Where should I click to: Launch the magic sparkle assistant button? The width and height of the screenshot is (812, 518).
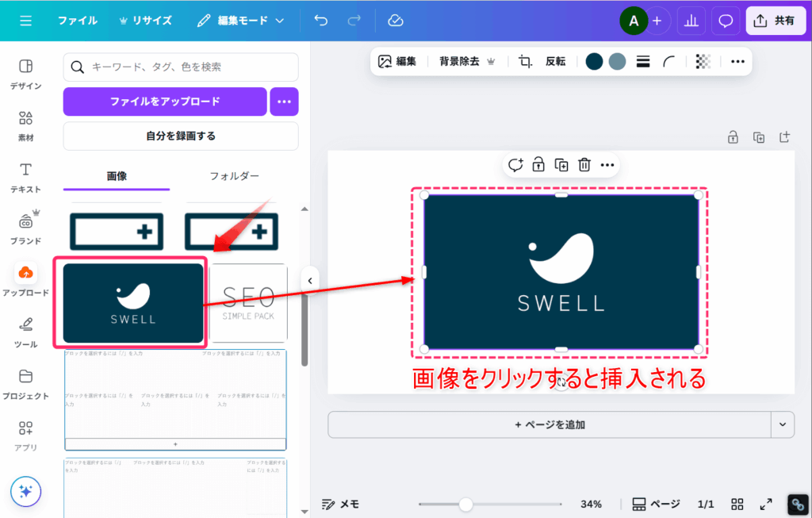tap(25, 491)
